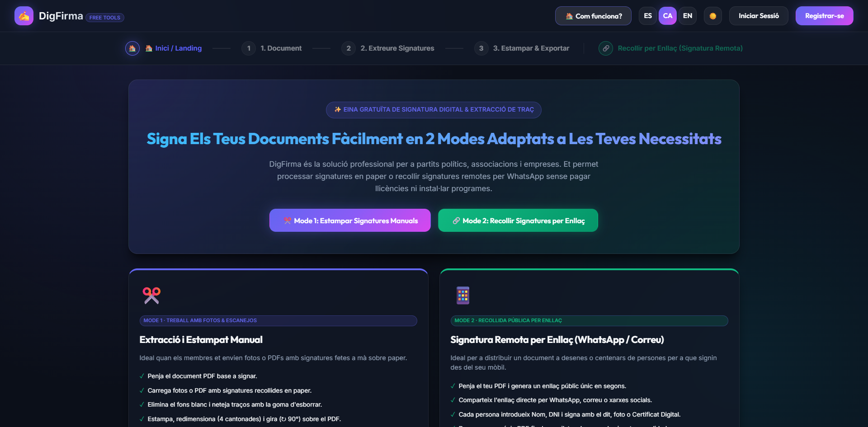Click Iniciar Sessió button
The image size is (868, 427).
coord(759,16)
